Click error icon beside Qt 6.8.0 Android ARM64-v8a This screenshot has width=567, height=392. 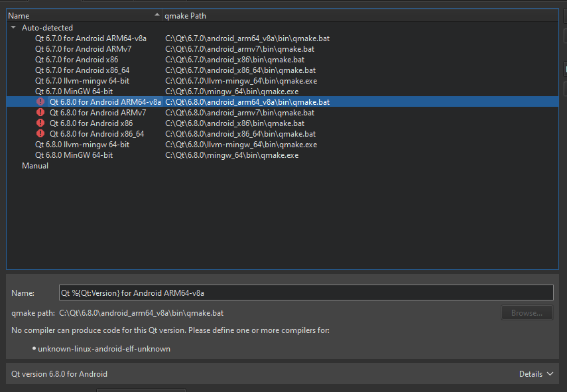point(40,102)
